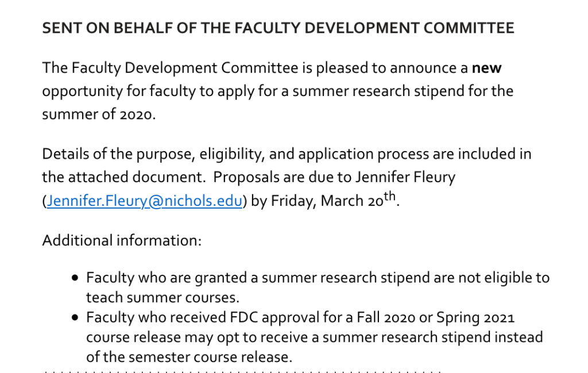Click the superscript "th" after March 20
This screenshot has height=373, width=588.
390,197
